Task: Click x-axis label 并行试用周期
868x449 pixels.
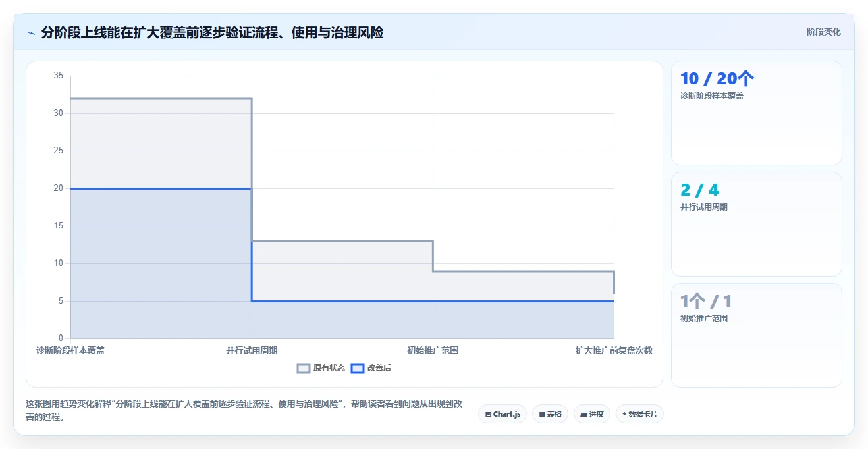Action: (252, 350)
